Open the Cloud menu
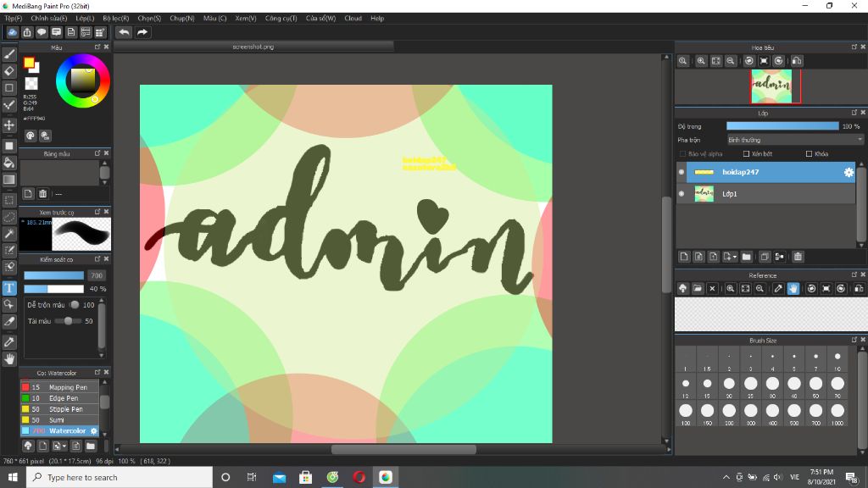868x488 pixels. click(x=353, y=19)
